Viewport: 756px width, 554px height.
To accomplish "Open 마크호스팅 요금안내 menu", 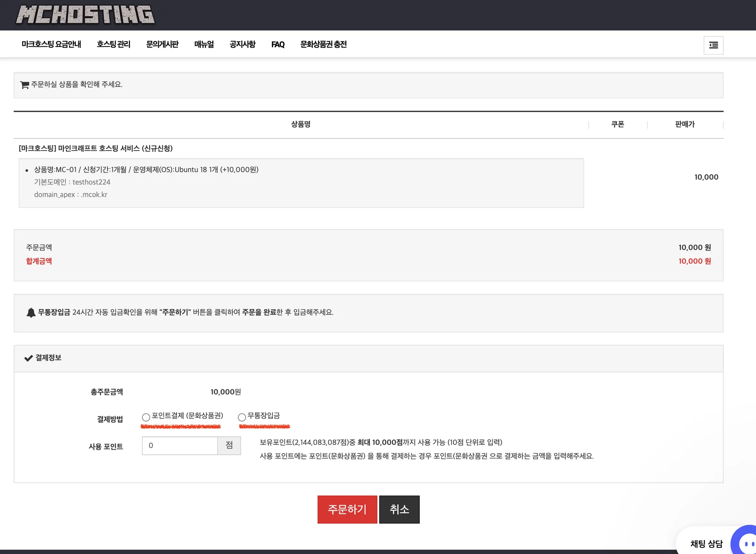I will 51,44.
